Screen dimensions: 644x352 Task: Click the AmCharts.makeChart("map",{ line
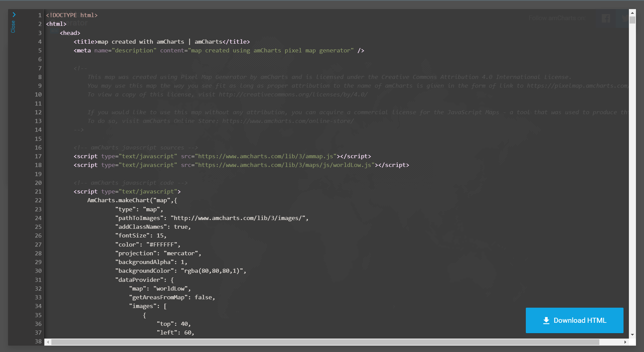(132, 200)
